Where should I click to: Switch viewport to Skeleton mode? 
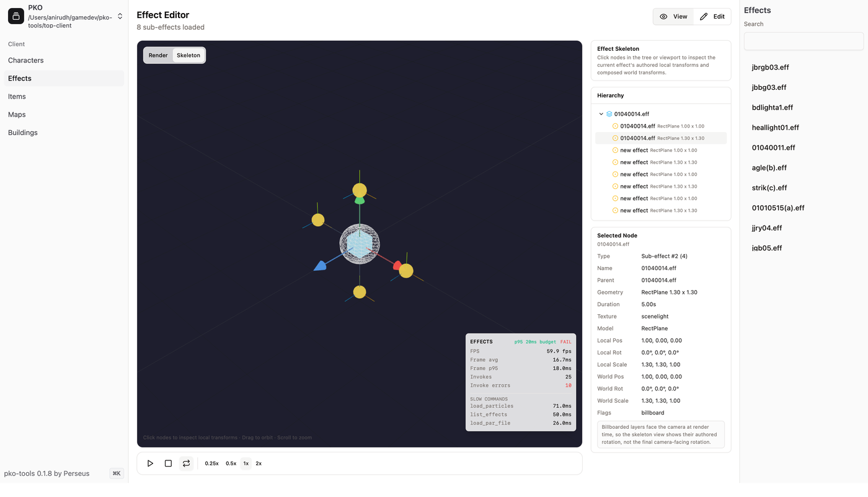click(x=188, y=55)
